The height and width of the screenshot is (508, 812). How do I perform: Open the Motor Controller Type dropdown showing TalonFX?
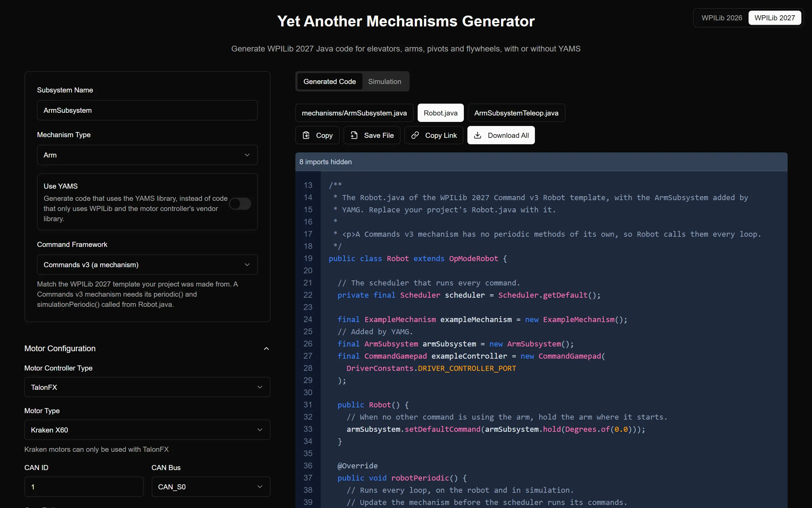click(x=147, y=387)
